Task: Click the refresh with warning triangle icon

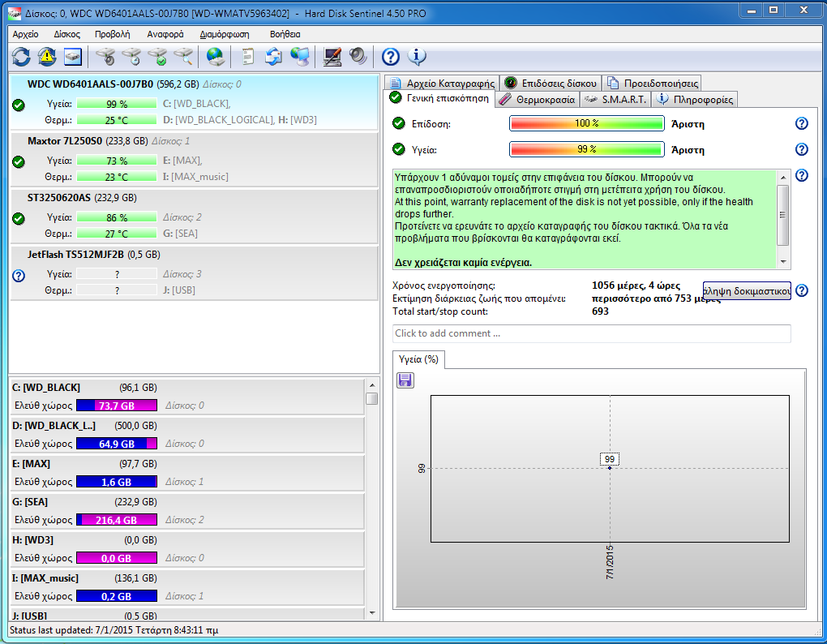Action: click(47, 57)
